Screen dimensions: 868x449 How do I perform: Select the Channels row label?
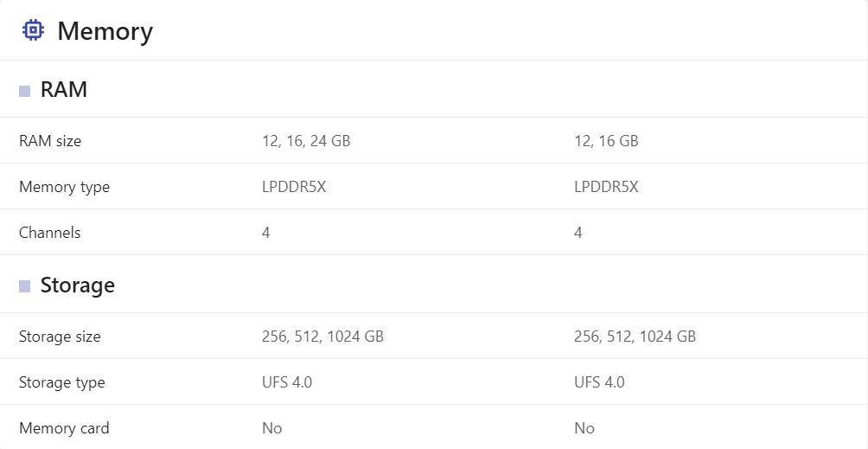tap(49, 233)
